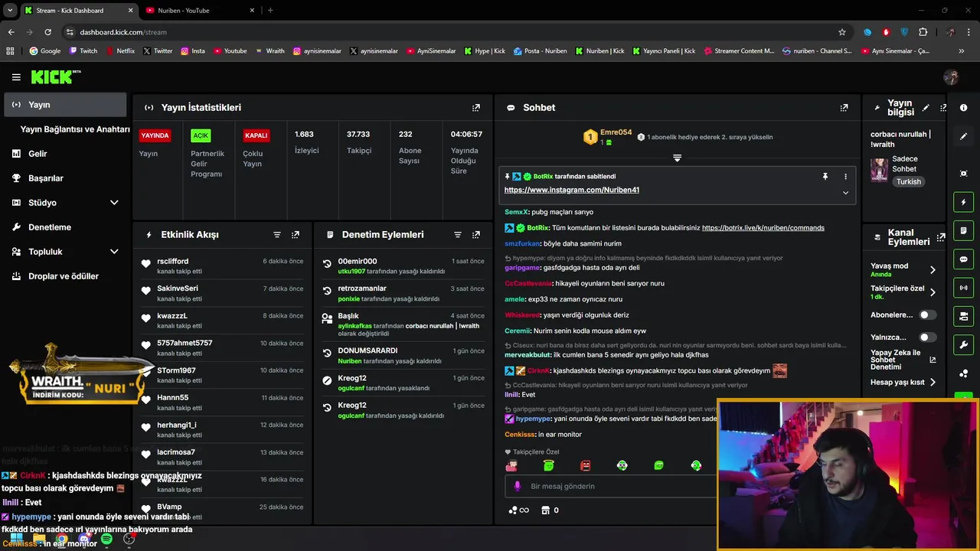The height and width of the screenshot is (551, 980).
Task: Open Droplar ve ödüller
Action: [65, 276]
